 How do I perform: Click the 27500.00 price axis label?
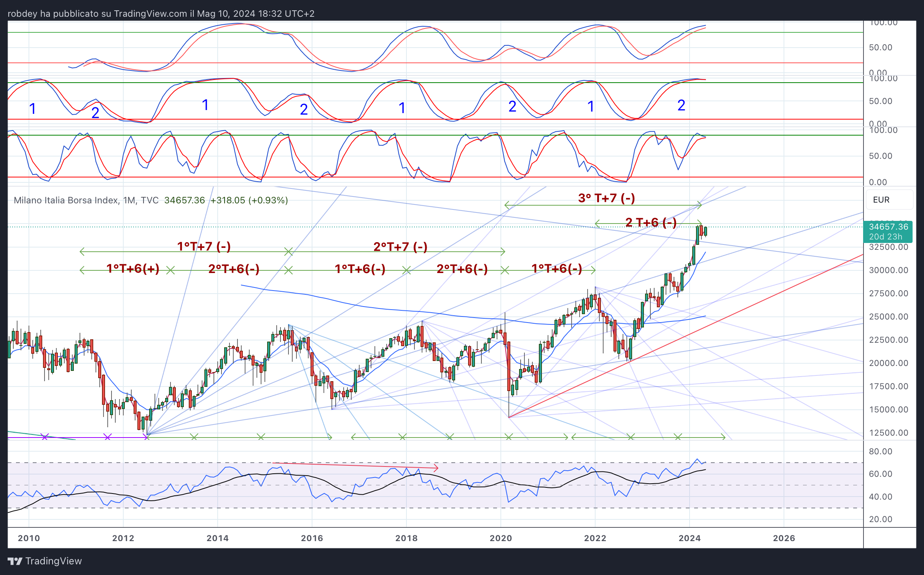(889, 294)
